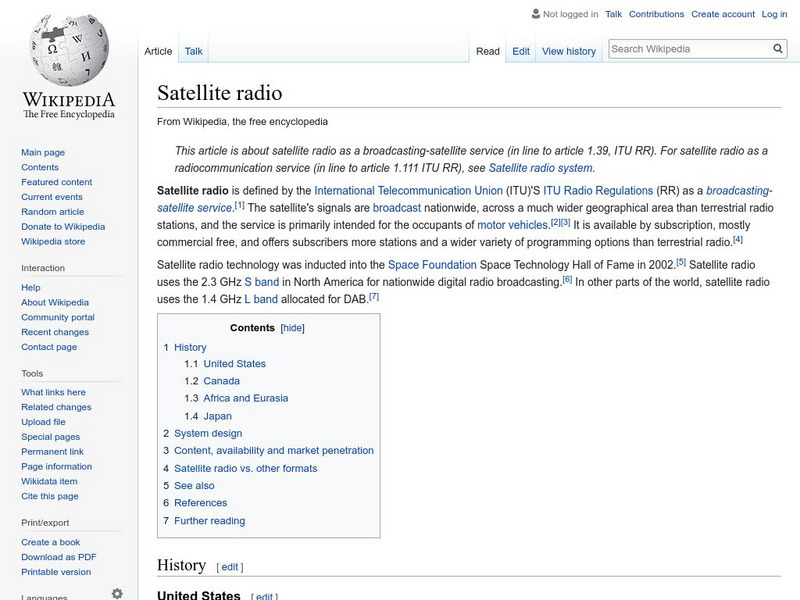Viewport: 800px width, 600px height.
Task: Open Special pages
Action: (x=51, y=436)
